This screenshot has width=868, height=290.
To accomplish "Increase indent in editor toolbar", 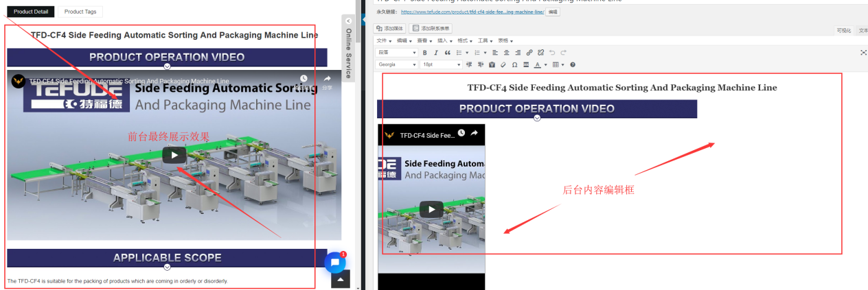I will click(x=481, y=64).
